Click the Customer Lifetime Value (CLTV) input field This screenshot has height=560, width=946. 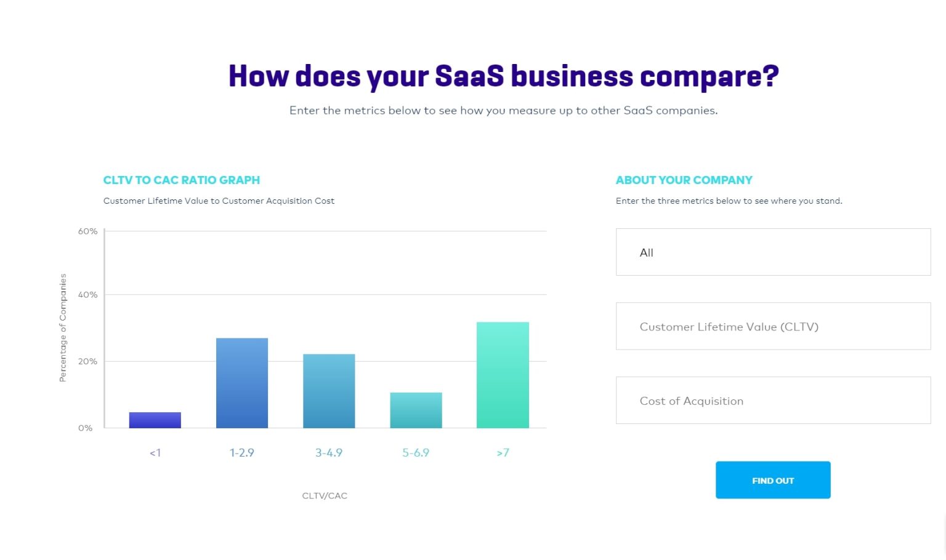[773, 326]
